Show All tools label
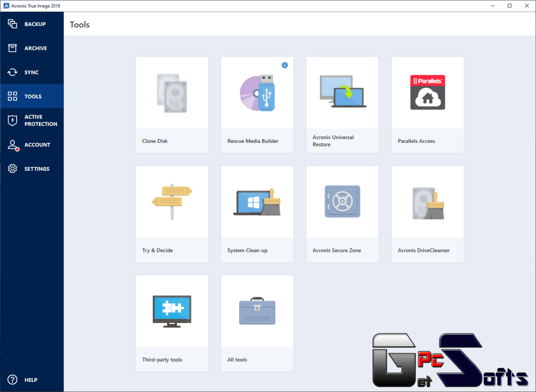Image resolution: width=536 pixels, height=392 pixels. point(237,360)
